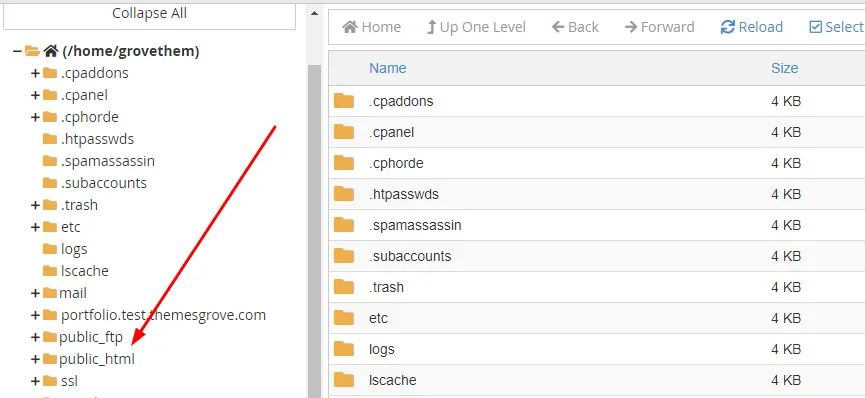
Task: Click the .cpanel folder icon in tree
Action: (x=50, y=95)
